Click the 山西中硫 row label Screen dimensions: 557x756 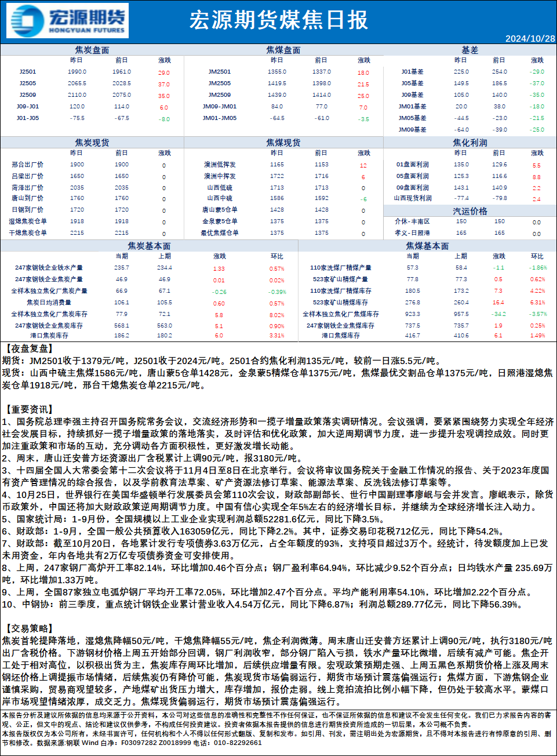(220, 198)
